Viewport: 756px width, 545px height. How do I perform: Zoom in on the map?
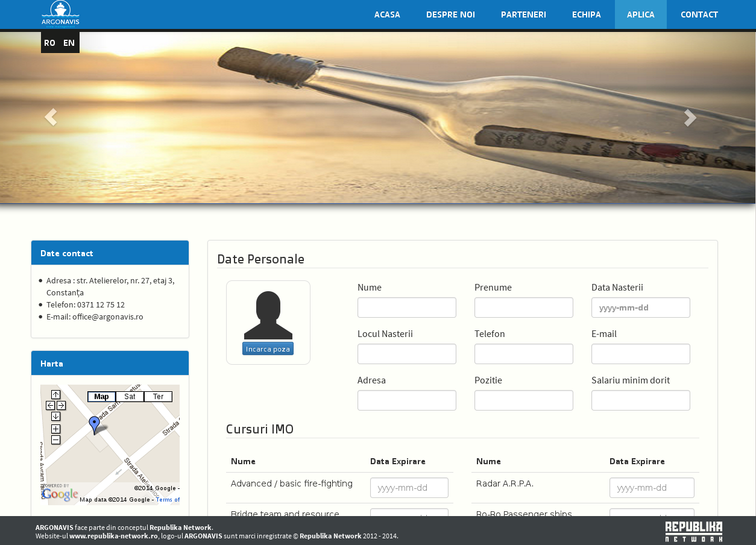click(x=55, y=429)
